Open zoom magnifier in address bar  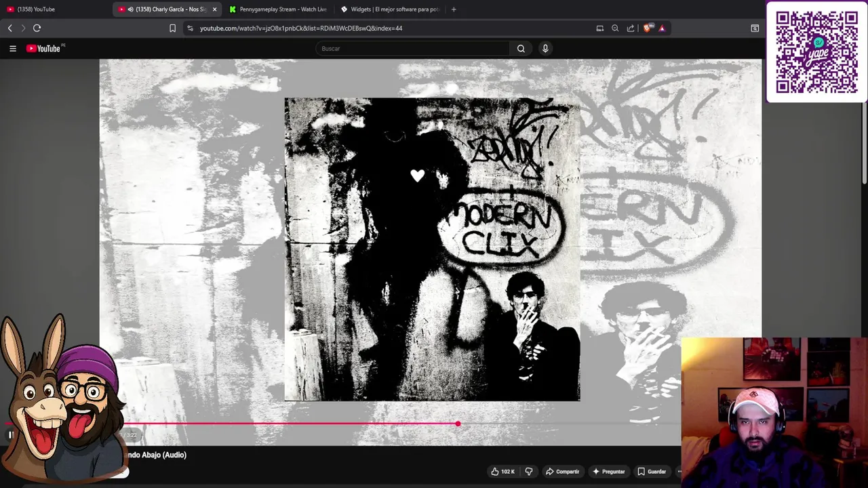[x=615, y=28]
